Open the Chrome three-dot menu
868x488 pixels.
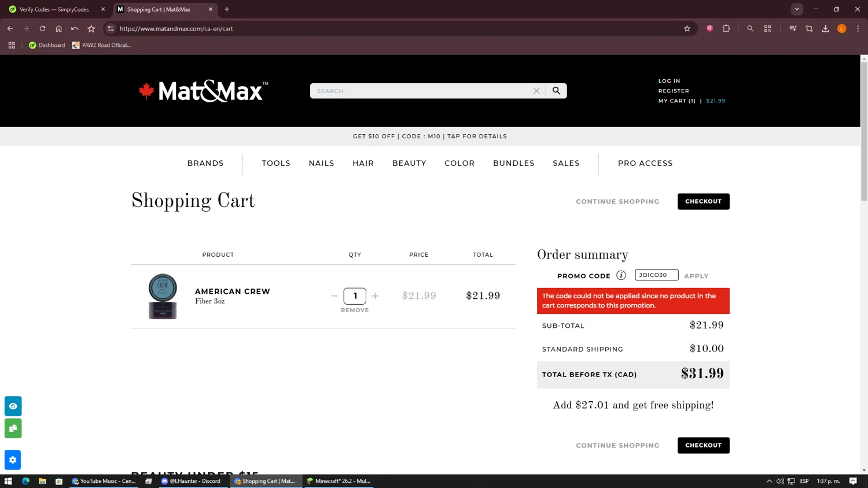[x=858, y=28]
